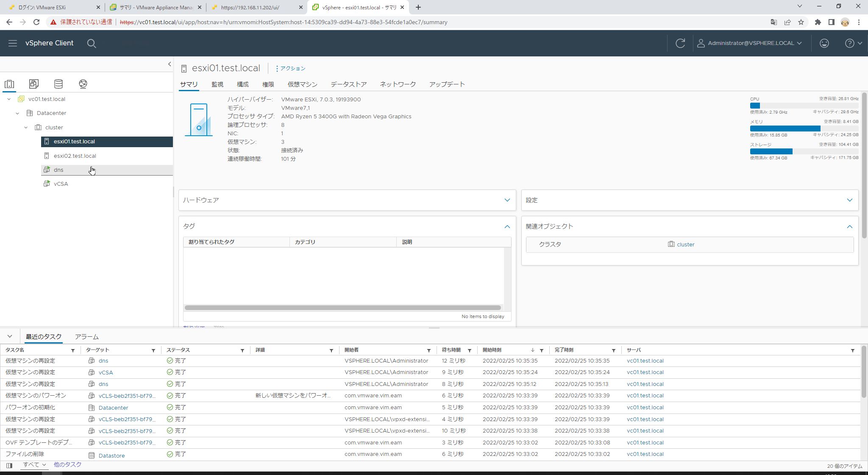Open the help question mark menu
This screenshot has width=868, height=475.
point(854,43)
